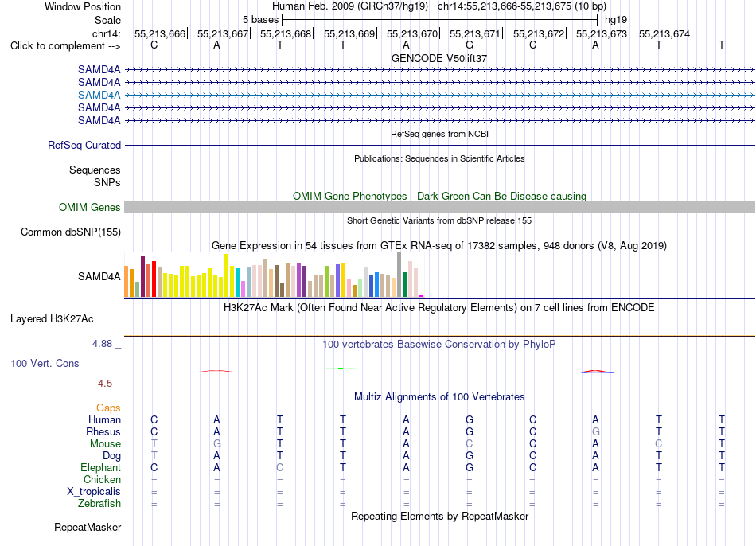
Task: Click Elephant mismatched C under 55,213,668
Action: tap(279, 468)
